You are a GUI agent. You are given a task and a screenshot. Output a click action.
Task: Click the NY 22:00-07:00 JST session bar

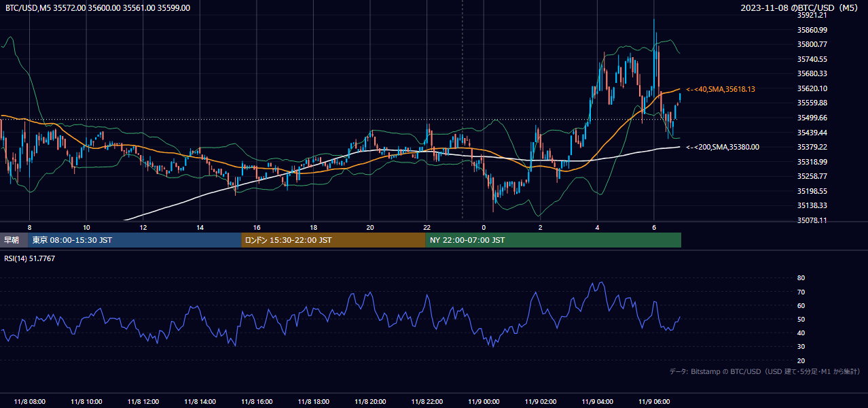click(x=554, y=240)
